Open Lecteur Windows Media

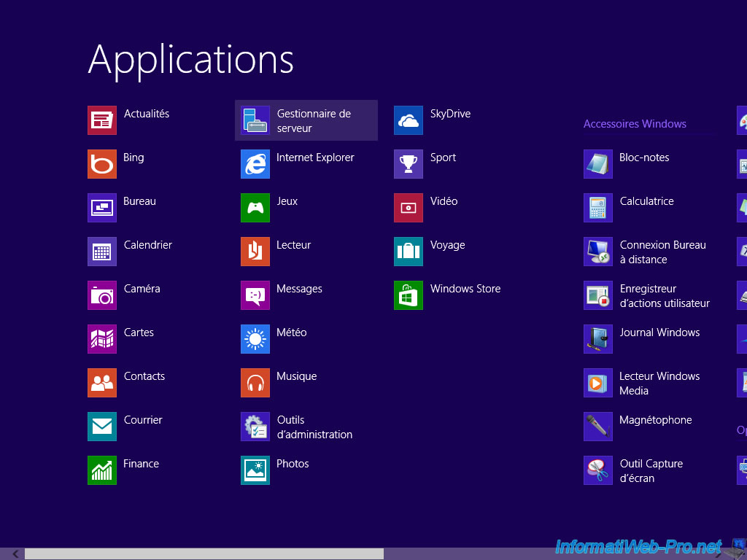coord(659,384)
